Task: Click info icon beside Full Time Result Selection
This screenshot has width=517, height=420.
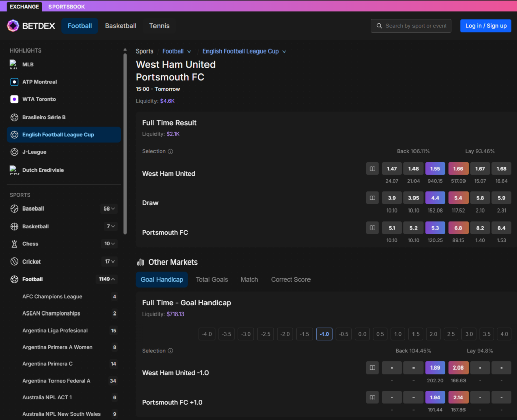Action: [170, 151]
